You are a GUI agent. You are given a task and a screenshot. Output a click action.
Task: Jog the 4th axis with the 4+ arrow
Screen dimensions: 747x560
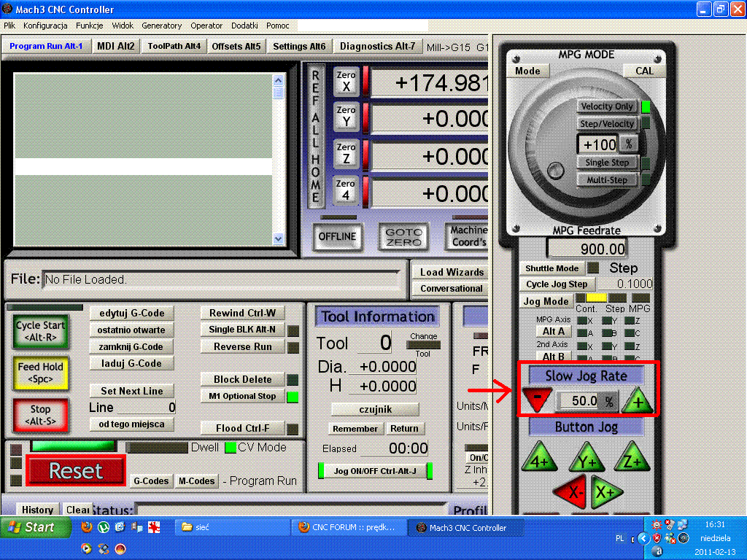[539, 457]
